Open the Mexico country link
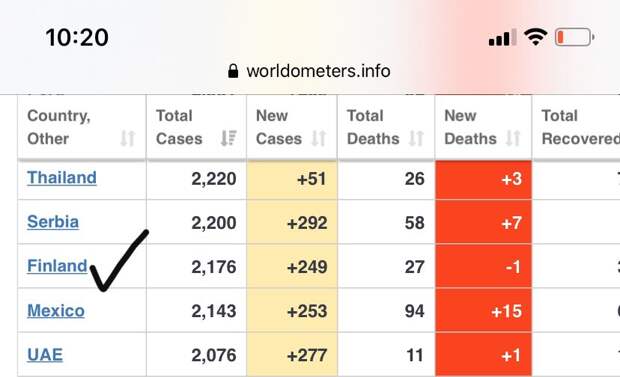 click(x=56, y=311)
